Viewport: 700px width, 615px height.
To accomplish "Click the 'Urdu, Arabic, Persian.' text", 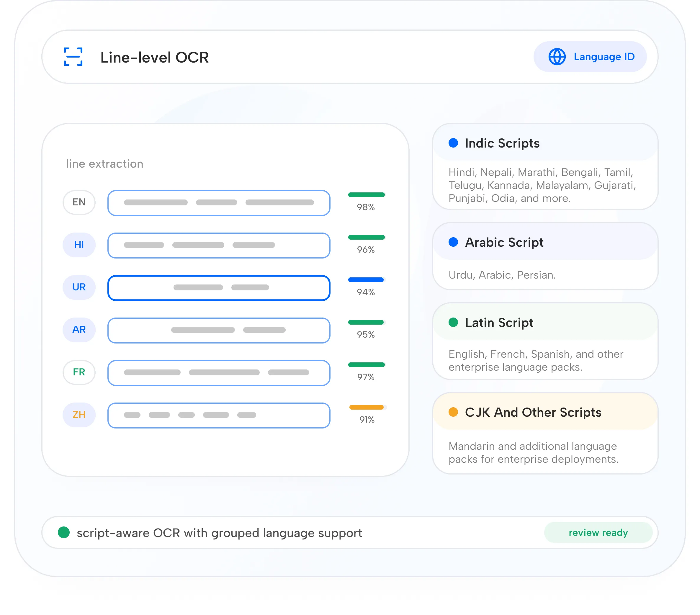I will click(x=502, y=275).
